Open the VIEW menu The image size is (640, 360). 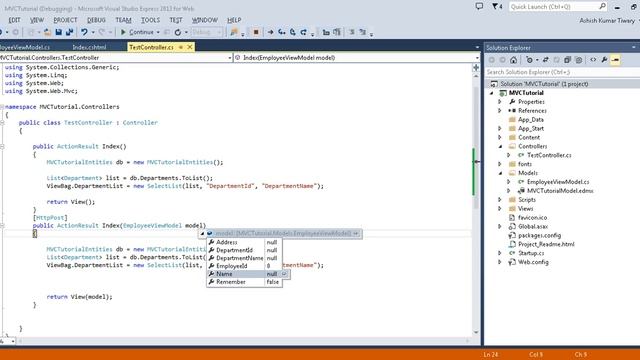[x=37, y=20]
